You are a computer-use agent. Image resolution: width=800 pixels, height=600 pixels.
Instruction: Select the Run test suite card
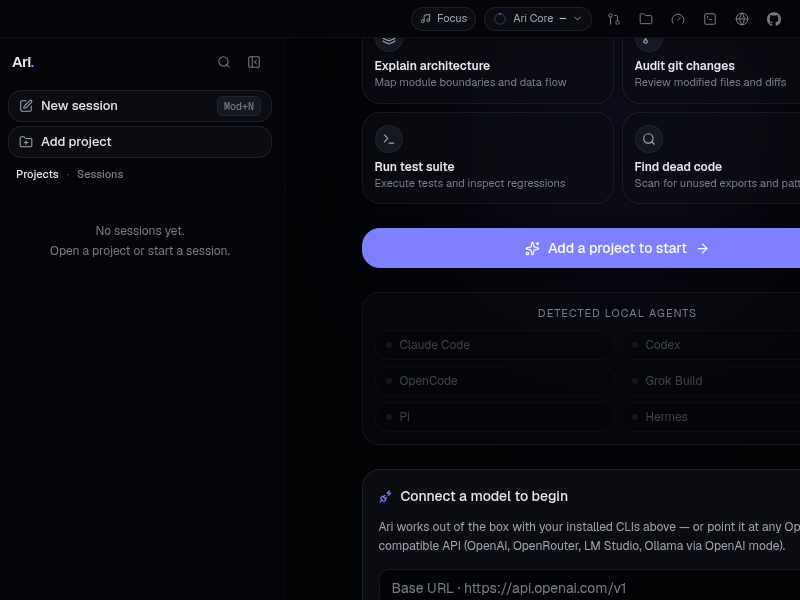point(488,158)
